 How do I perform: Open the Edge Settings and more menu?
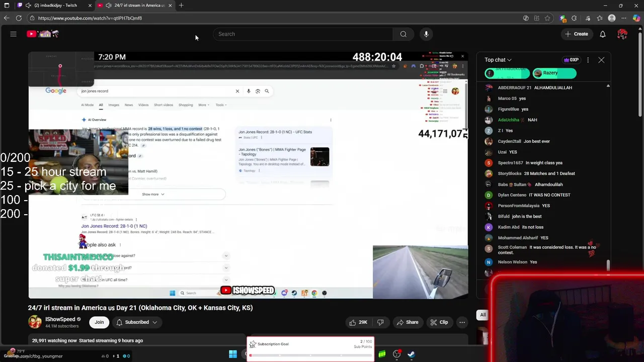tap(624, 18)
